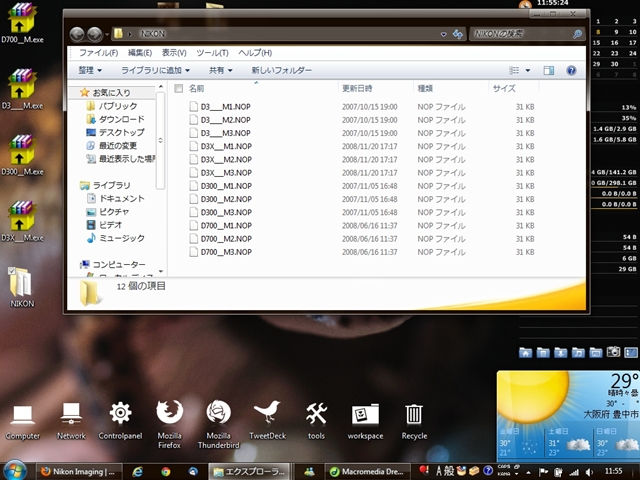
Task: Select ダウンロード in the navigation pane
Action: (121, 119)
